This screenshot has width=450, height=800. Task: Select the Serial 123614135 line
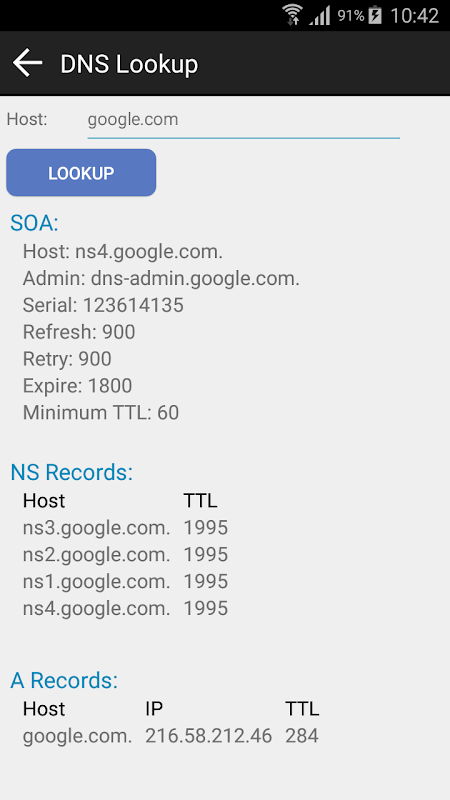[x=103, y=305]
